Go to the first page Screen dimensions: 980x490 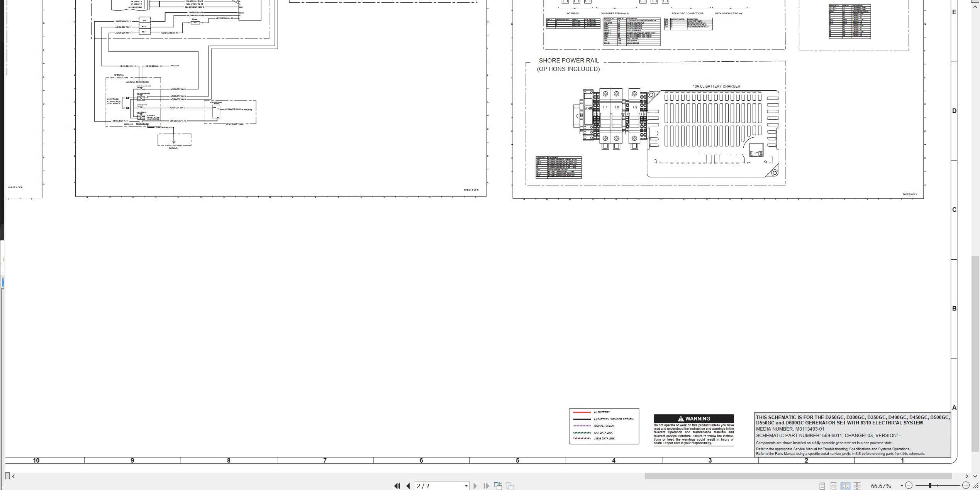[397, 486]
